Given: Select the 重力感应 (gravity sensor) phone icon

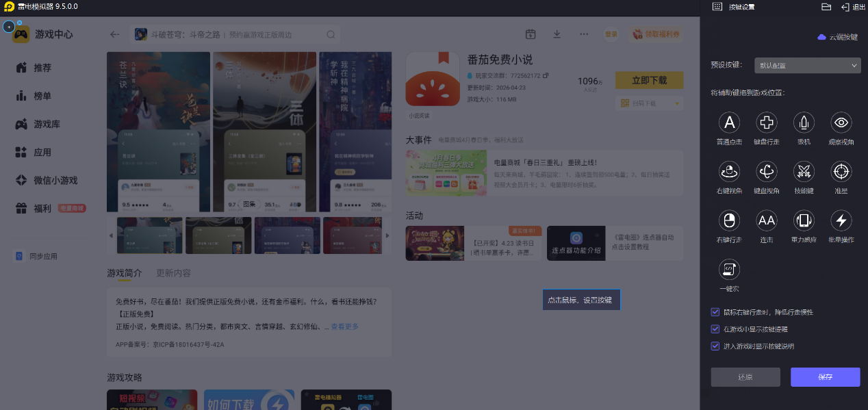Looking at the screenshot, I should pos(804,220).
